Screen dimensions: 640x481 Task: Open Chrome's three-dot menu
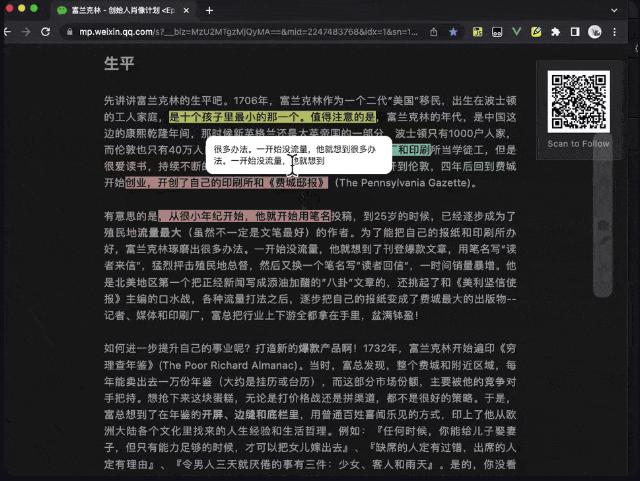[614, 32]
